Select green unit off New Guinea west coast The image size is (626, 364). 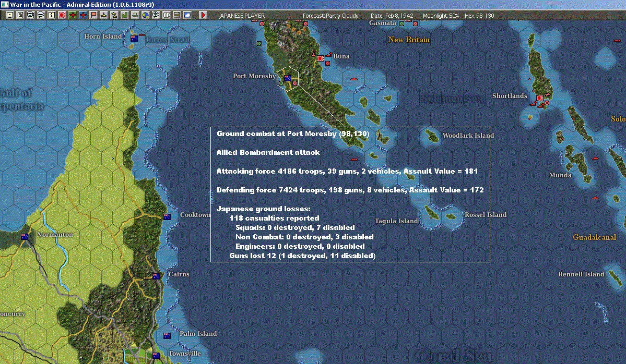click(259, 43)
